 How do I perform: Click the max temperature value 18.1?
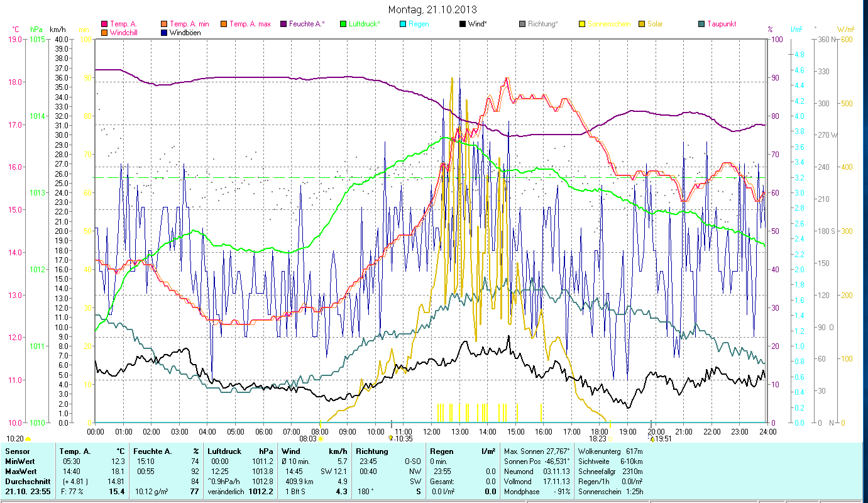click(x=119, y=472)
